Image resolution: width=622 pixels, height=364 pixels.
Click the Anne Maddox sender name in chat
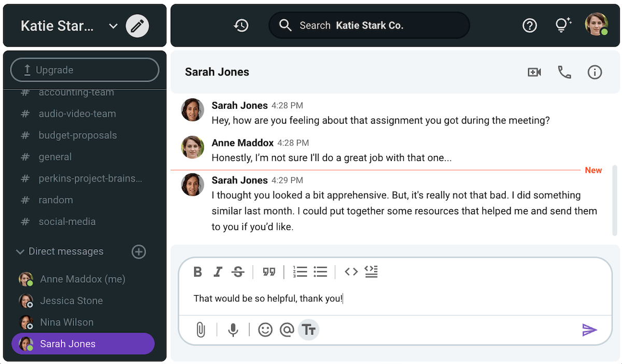[x=243, y=143]
